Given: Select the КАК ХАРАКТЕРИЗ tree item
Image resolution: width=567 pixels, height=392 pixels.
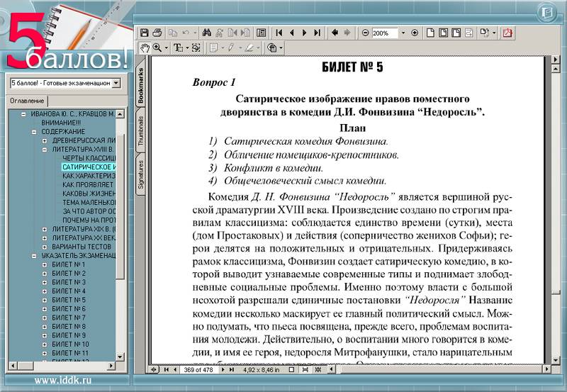Looking at the screenshot, I should pos(89,176).
